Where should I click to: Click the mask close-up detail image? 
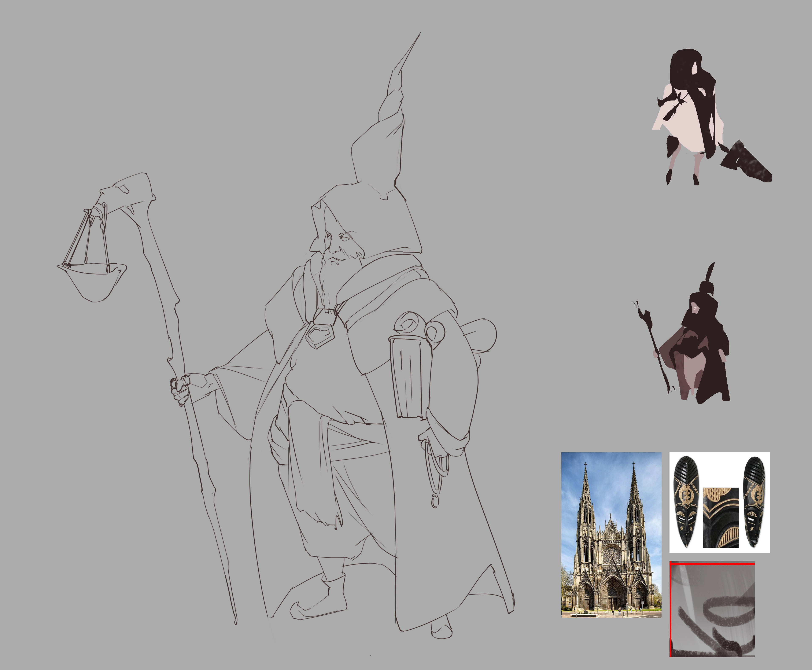720,518
